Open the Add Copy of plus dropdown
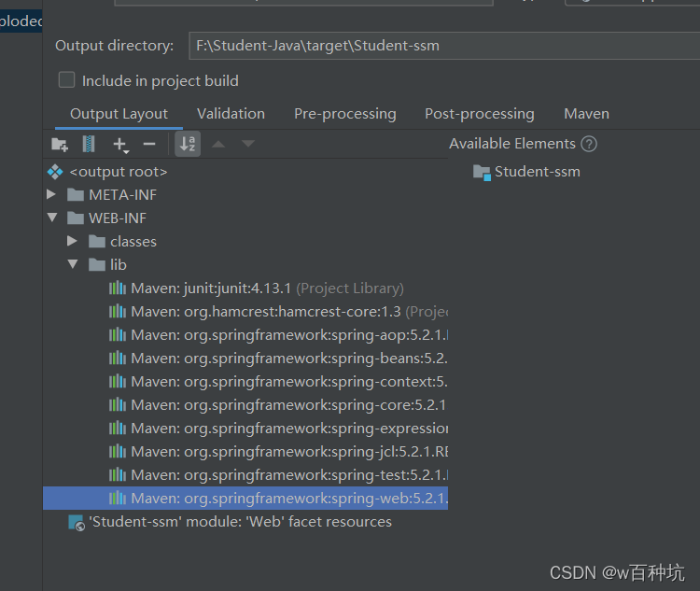Viewport: 700px width, 591px height. click(120, 145)
